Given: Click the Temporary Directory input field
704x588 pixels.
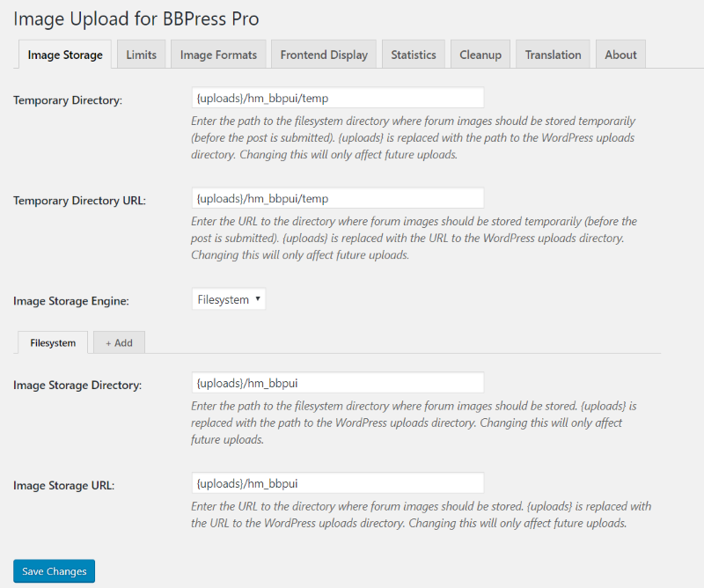Looking at the screenshot, I should click(x=338, y=98).
